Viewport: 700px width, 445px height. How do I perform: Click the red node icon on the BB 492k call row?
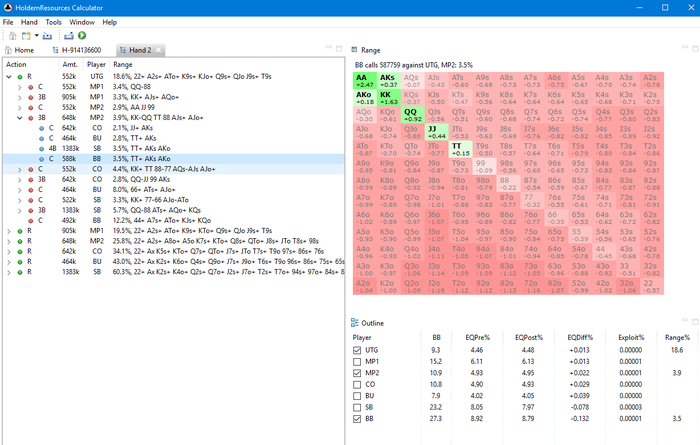pos(31,220)
